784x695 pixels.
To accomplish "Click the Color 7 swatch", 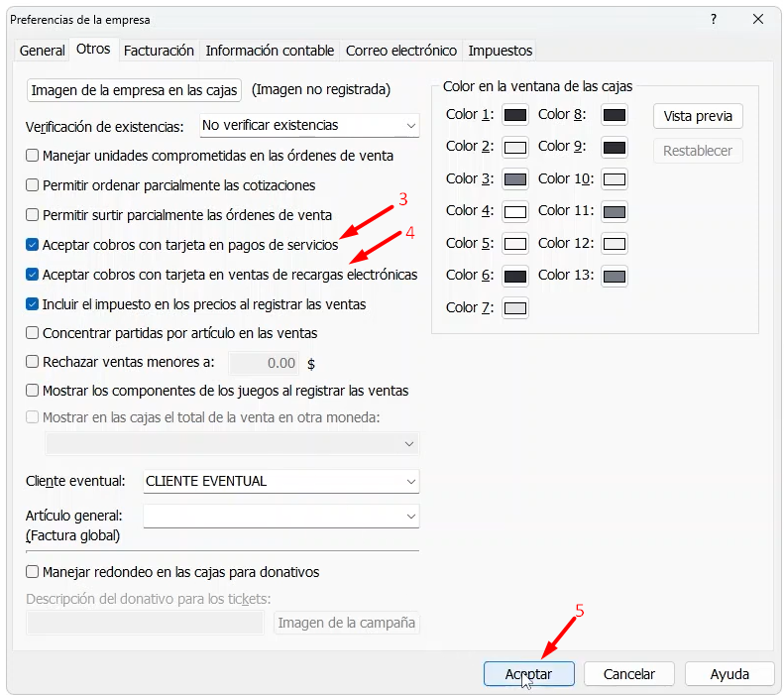I will click(514, 308).
